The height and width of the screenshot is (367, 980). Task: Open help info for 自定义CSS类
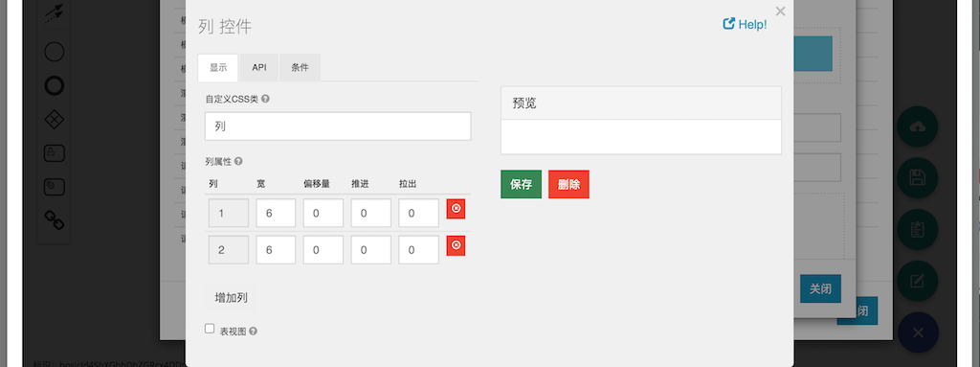point(266,99)
